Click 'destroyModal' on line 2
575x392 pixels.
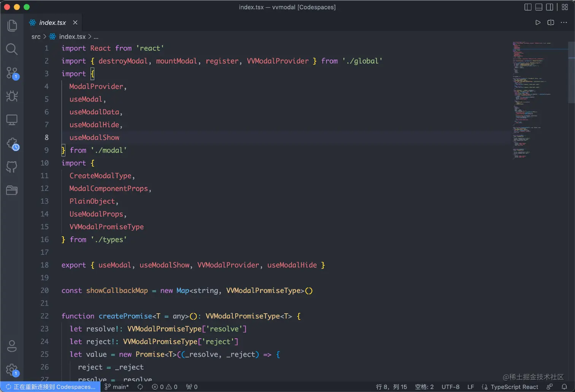pyautogui.click(x=123, y=61)
